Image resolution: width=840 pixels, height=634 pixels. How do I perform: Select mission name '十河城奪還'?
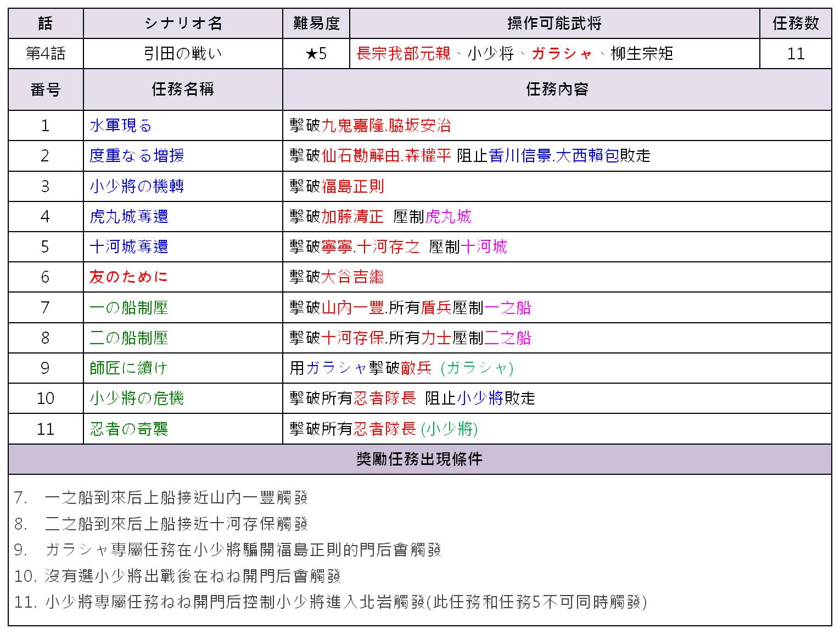pos(128,247)
